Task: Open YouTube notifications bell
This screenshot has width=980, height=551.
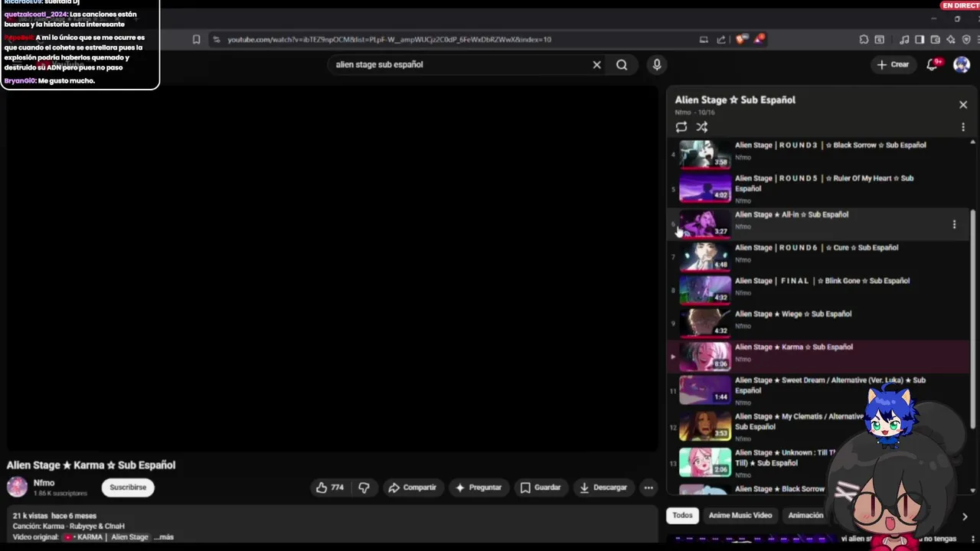Action: 933,65
